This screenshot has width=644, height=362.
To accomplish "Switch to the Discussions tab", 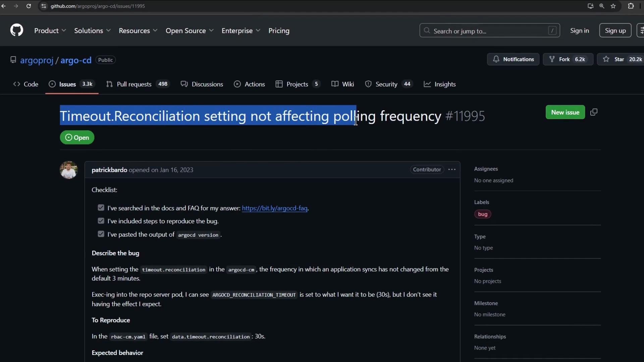I will pyautogui.click(x=202, y=84).
